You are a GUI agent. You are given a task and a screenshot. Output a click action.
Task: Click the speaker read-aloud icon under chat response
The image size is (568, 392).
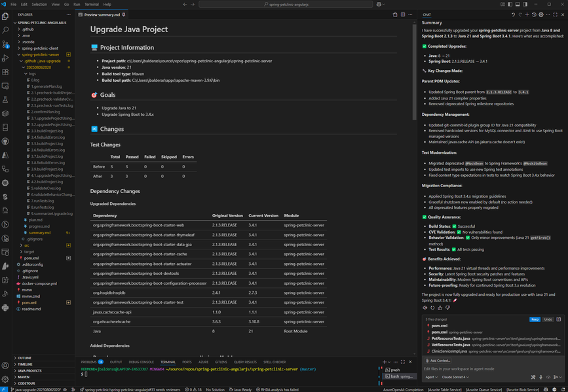pos(425,308)
